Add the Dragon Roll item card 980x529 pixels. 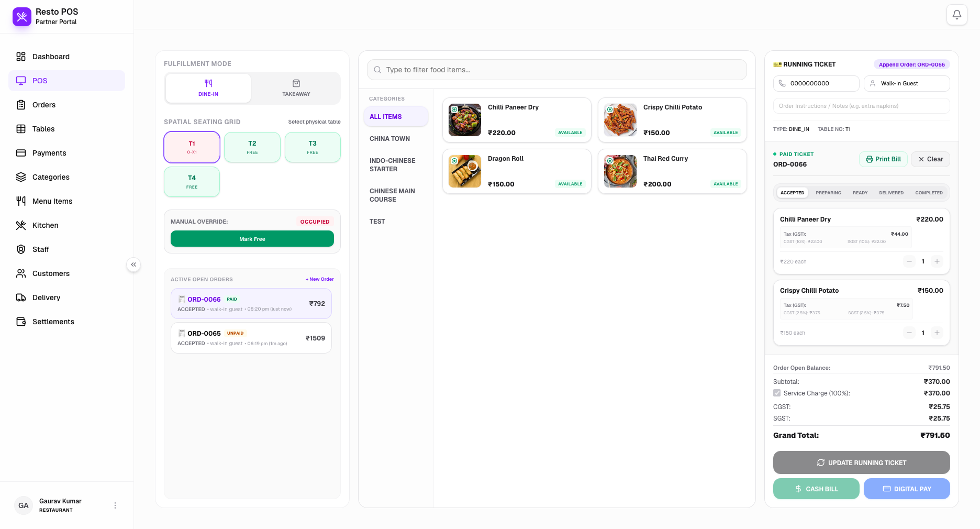517,171
